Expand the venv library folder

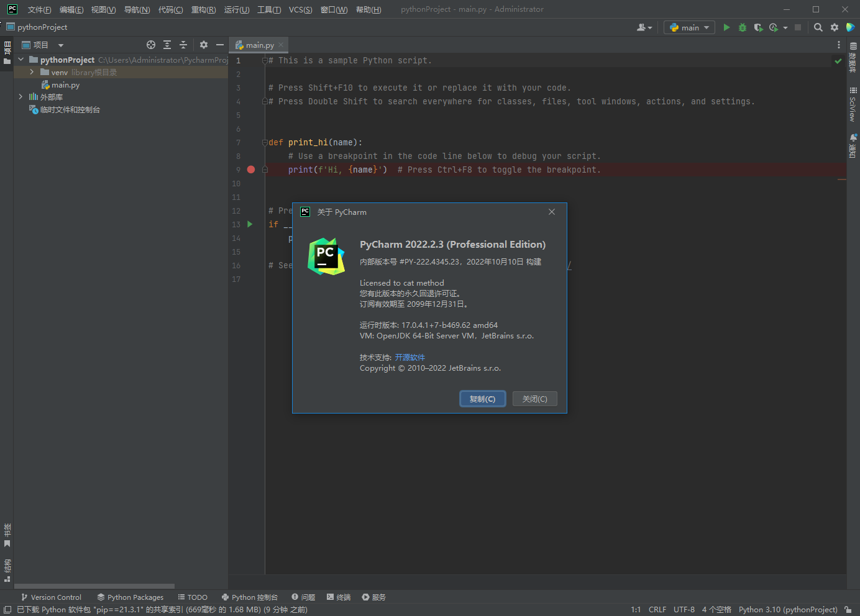click(x=32, y=72)
